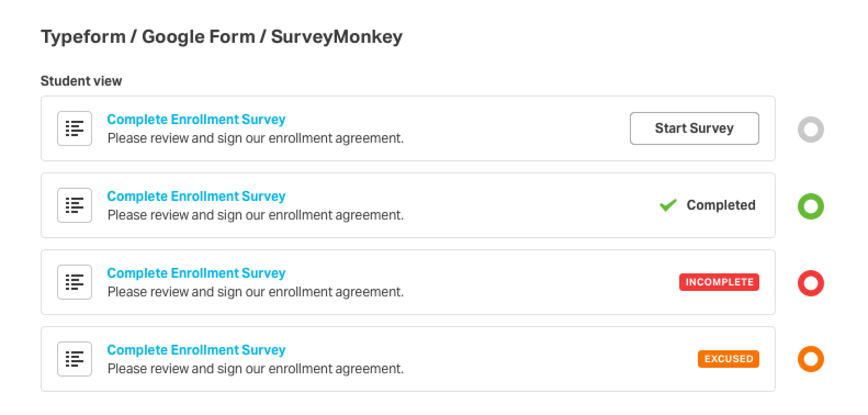Click survey list icon in Incomplete row
Screen dimensions: 868x415
(x=75, y=282)
